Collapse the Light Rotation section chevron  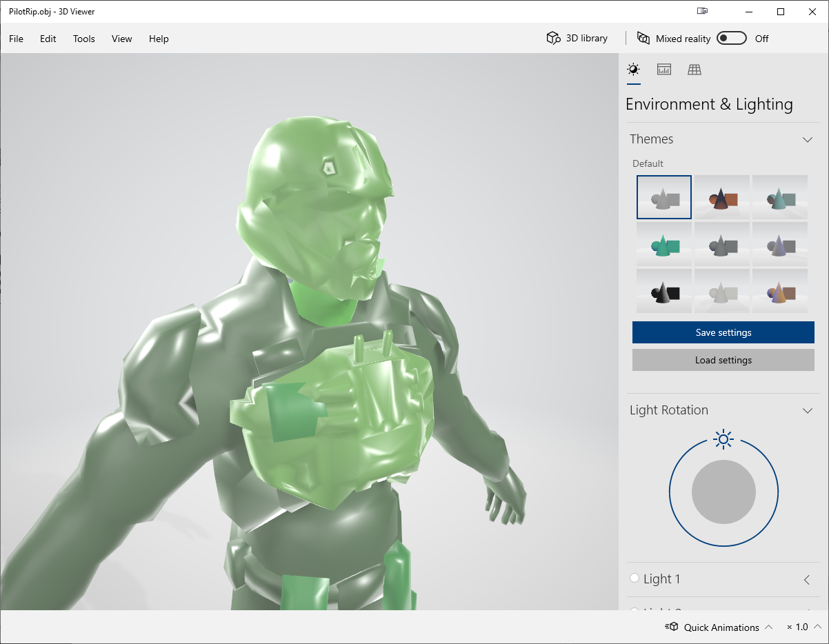[x=808, y=410]
